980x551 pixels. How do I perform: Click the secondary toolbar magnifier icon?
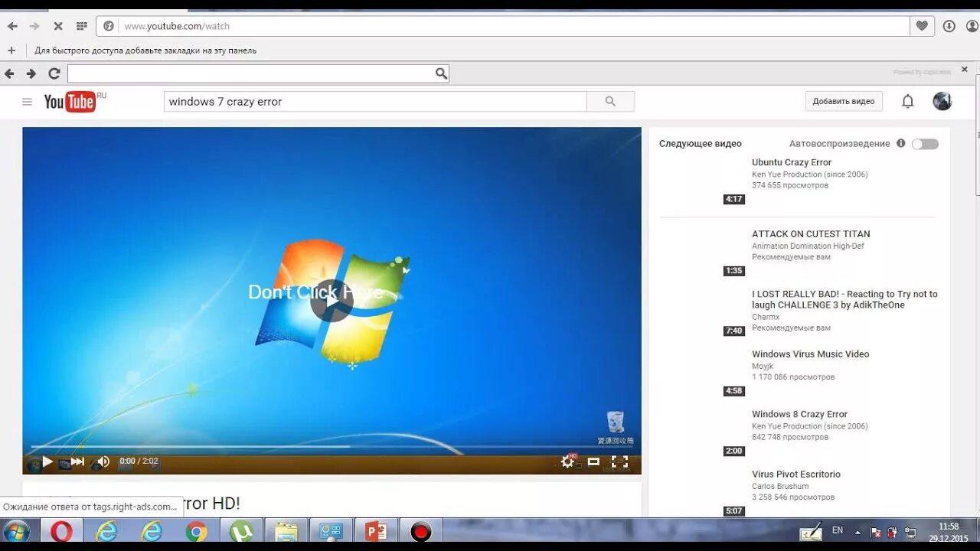[441, 73]
